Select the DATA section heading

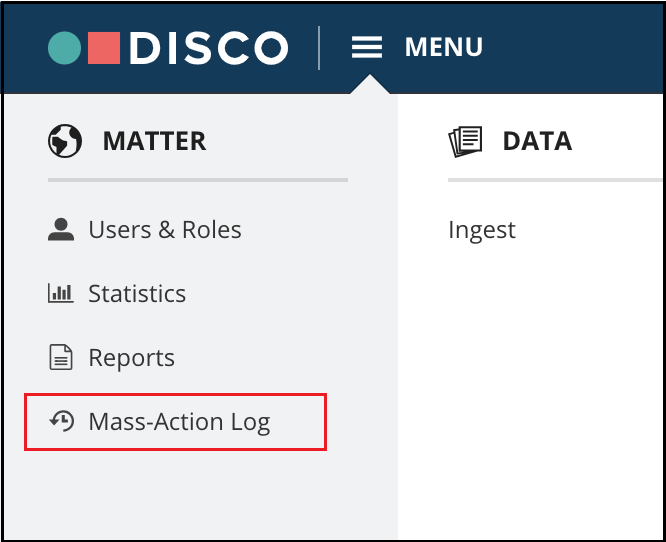(537, 141)
